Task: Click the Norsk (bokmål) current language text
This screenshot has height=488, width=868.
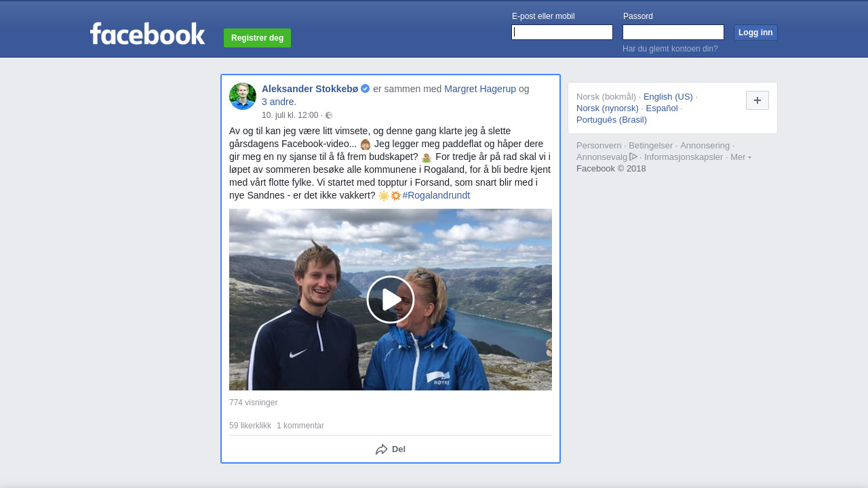Action: pos(606,96)
